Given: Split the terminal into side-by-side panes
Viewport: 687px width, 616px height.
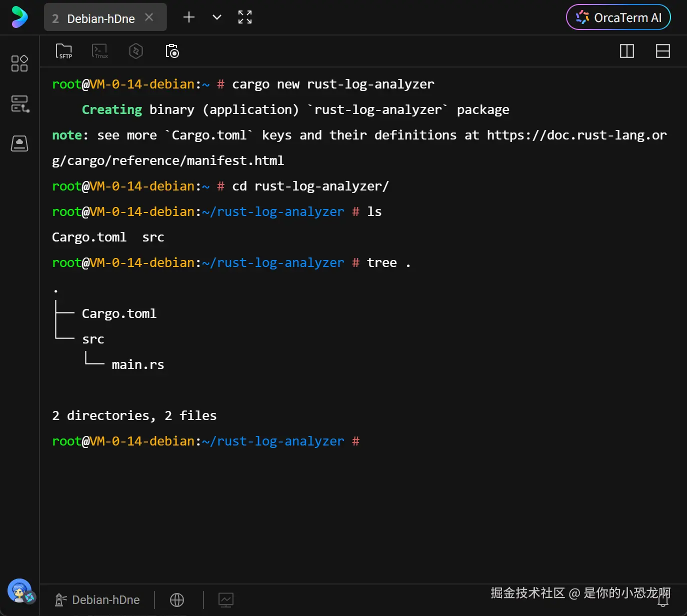Looking at the screenshot, I should pyautogui.click(x=626, y=51).
